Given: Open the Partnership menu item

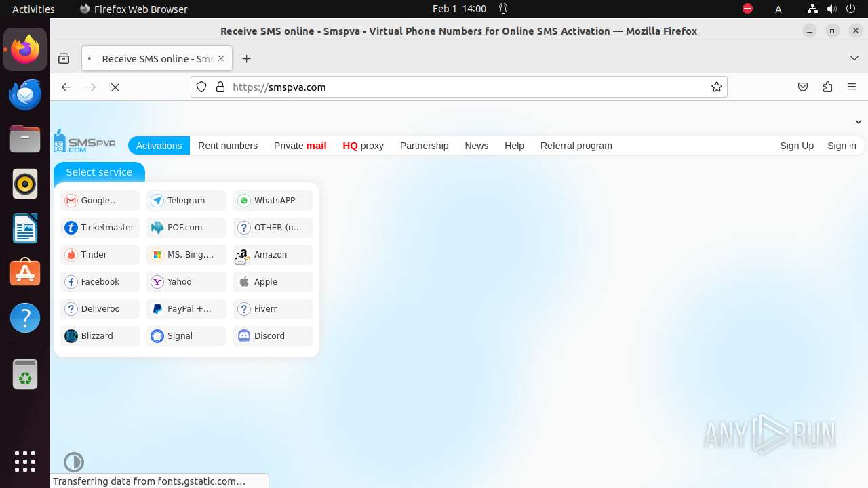Looking at the screenshot, I should point(425,146).
